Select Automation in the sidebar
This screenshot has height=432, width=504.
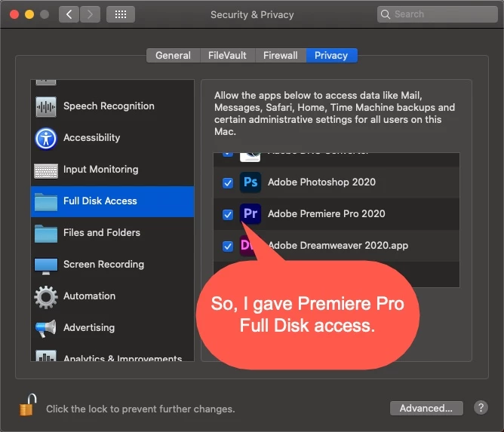(112, 296)
